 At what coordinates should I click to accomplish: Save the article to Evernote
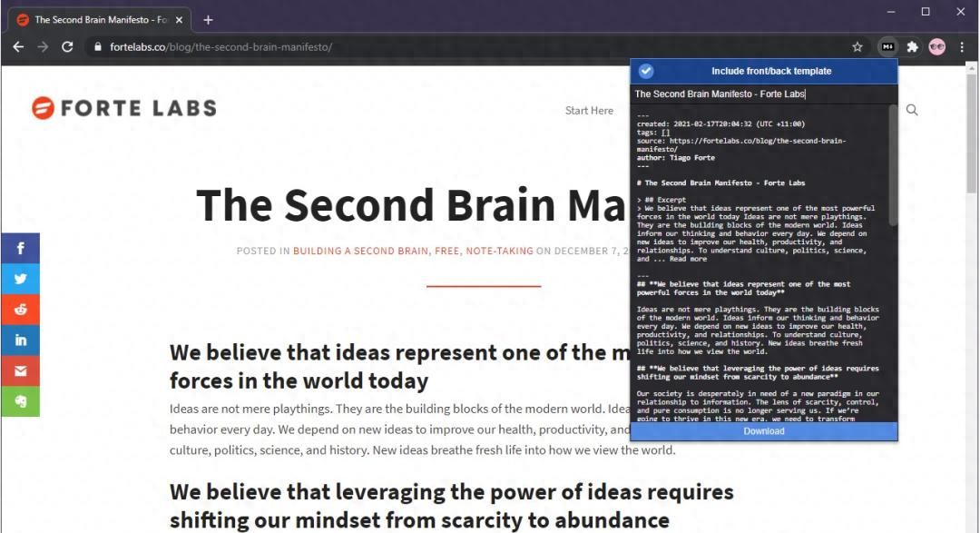pos(21,401)
